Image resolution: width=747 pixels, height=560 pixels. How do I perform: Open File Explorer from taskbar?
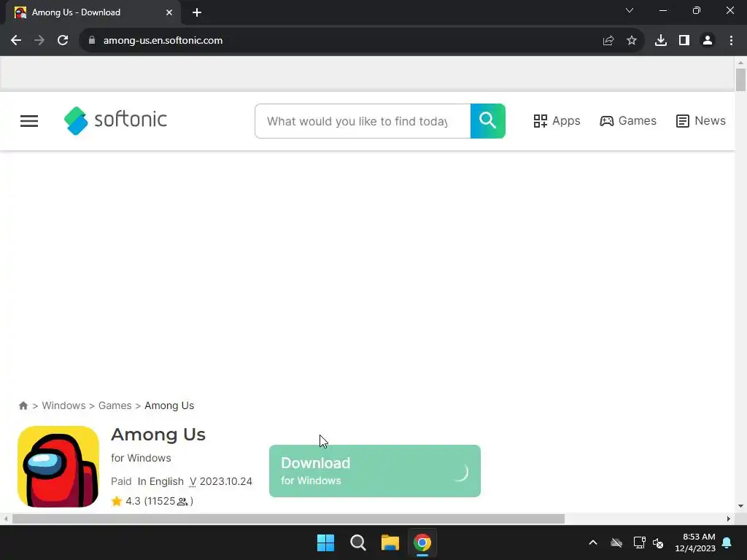(390, 542)
